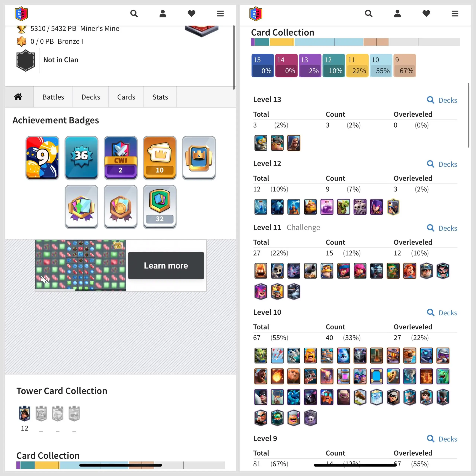The width and height of the screenshot is (476, 476).
Task: Open Decks link for Level 10
Action: (442, 313)
